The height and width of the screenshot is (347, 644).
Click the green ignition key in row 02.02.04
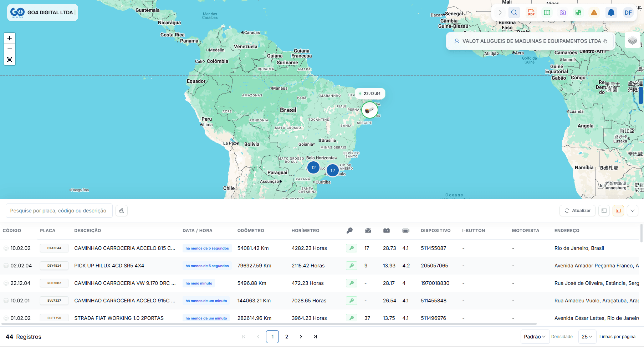click(x=352, y=266)
